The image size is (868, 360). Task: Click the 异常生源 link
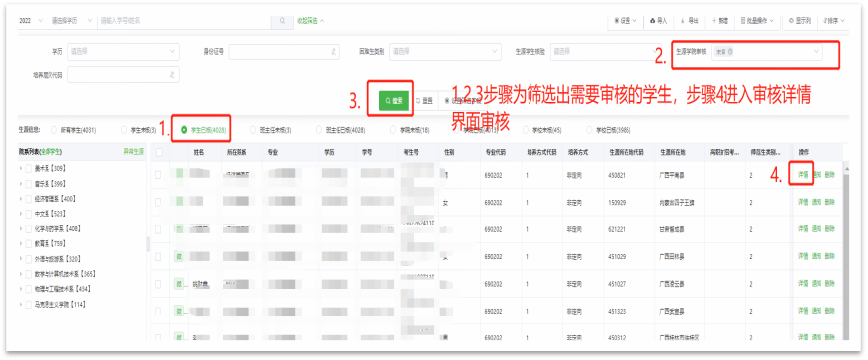(x=133, y=151)
